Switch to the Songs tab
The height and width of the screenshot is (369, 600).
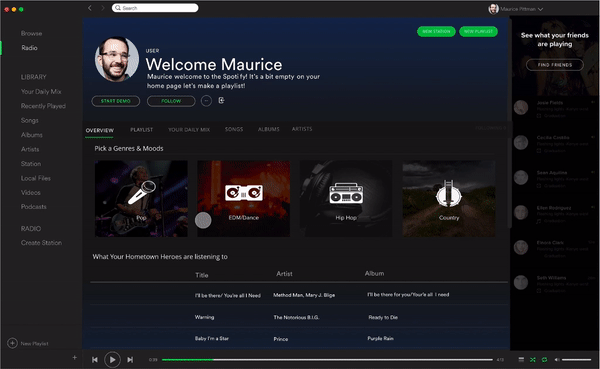click(x=234, y=129)
